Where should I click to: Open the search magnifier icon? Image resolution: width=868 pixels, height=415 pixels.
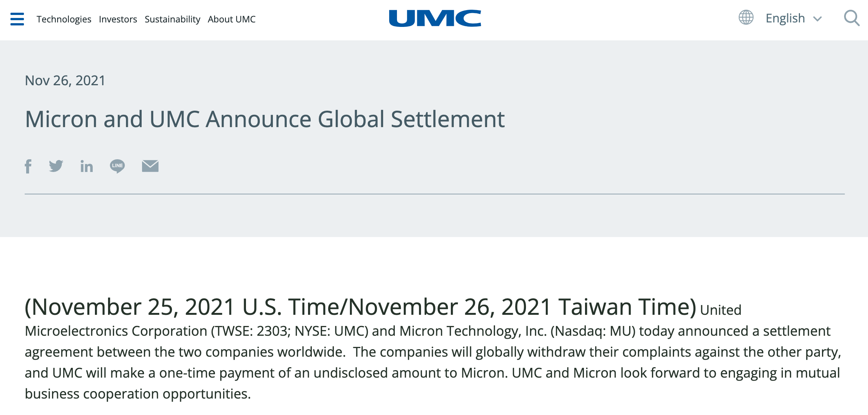click(852, 18)
